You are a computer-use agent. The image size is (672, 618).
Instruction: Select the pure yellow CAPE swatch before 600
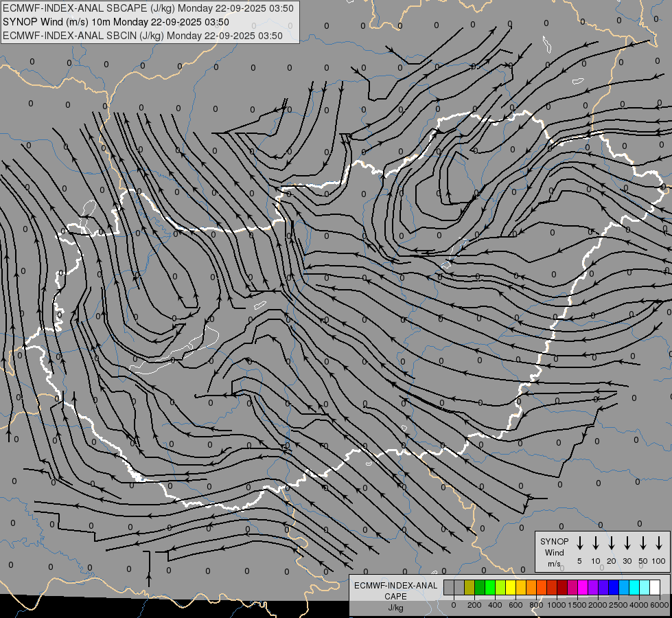(511, 587)
